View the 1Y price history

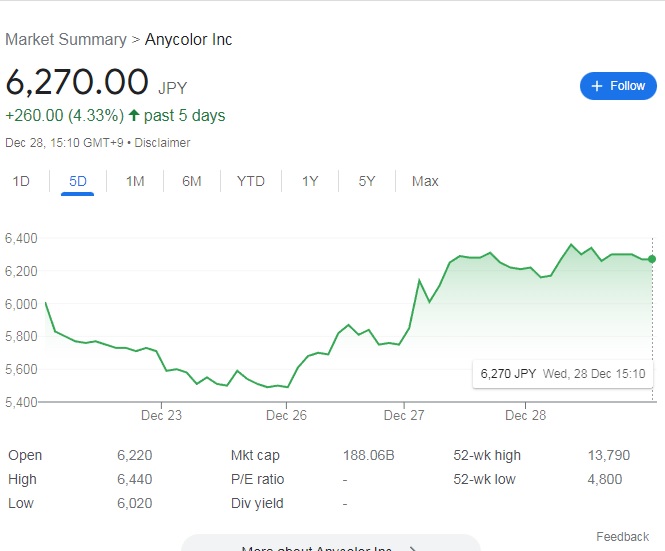coord(310,181)
